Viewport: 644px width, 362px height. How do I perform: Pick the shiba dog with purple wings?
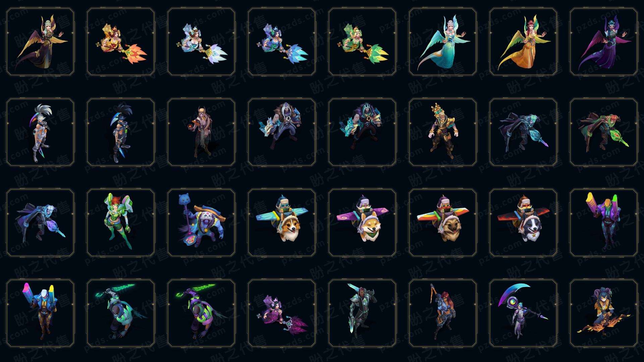coord(362,223)
